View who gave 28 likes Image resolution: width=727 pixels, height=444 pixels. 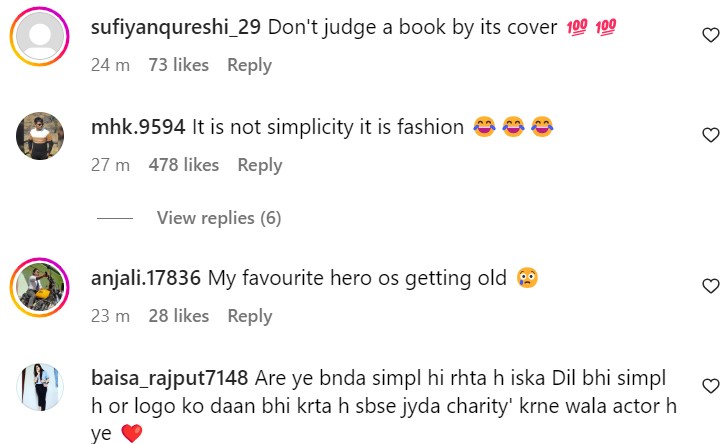(x=179, y=316)
